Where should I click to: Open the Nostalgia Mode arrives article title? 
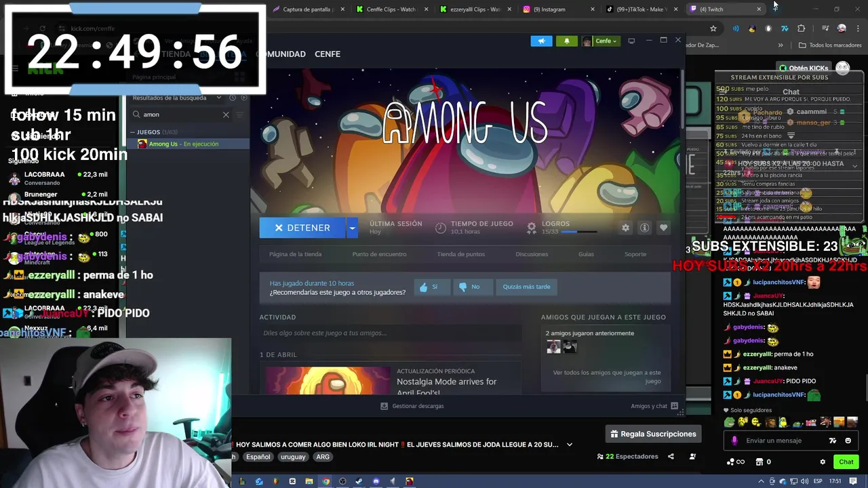click(446, 386)
